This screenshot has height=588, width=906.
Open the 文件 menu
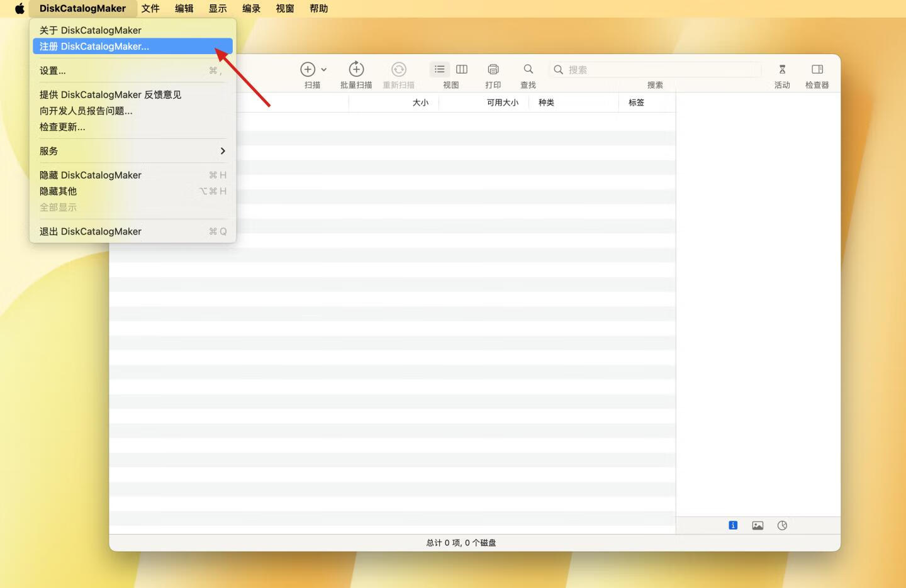150,8
